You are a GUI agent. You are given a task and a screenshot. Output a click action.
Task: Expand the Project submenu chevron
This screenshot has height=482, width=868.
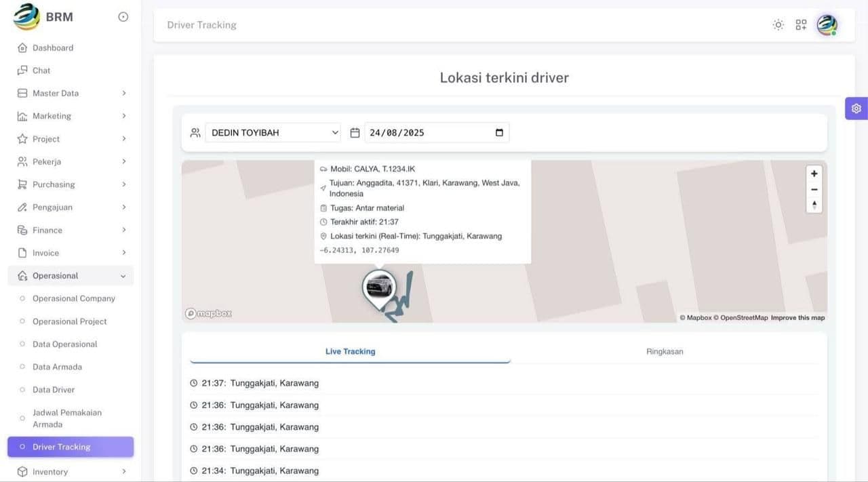(124, 139)
